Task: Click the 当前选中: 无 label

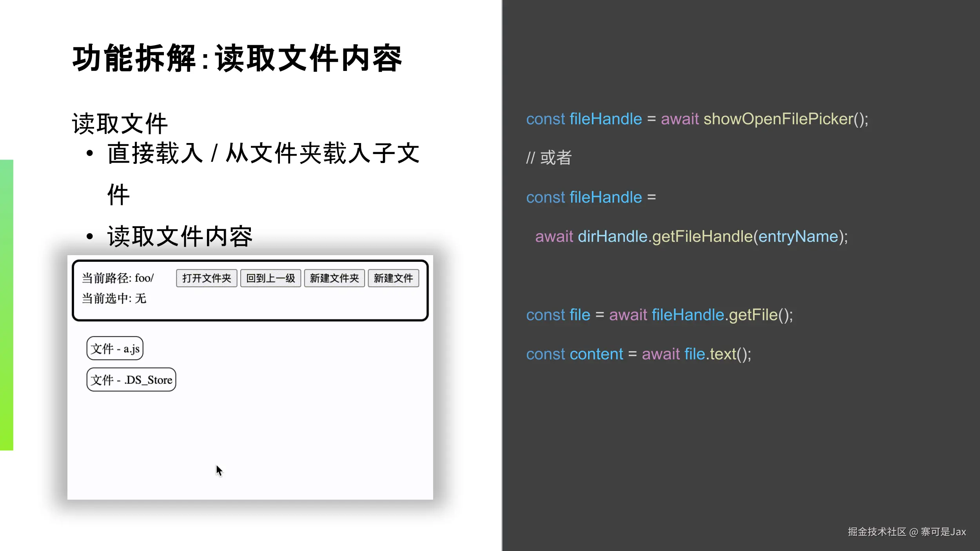Action: (114, 299)
